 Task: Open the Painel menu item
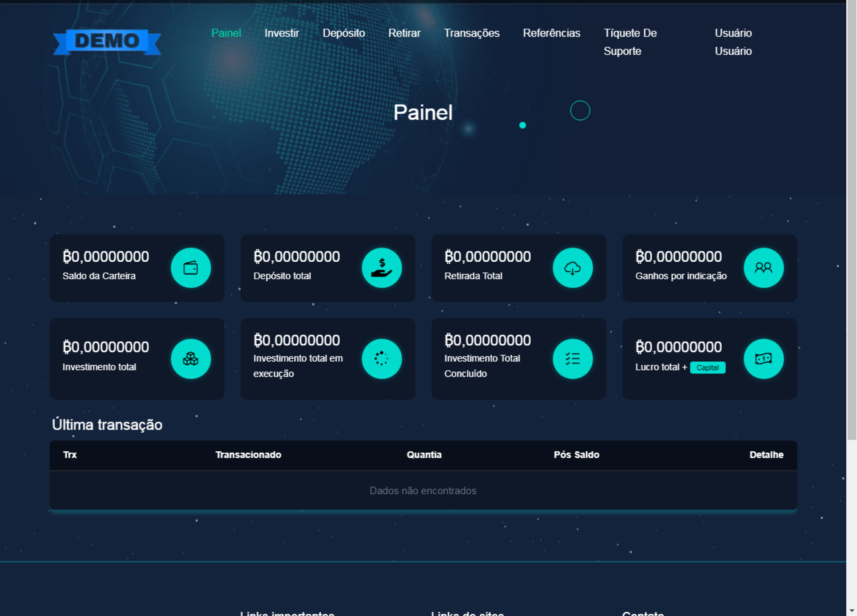(x=226, y=33)
